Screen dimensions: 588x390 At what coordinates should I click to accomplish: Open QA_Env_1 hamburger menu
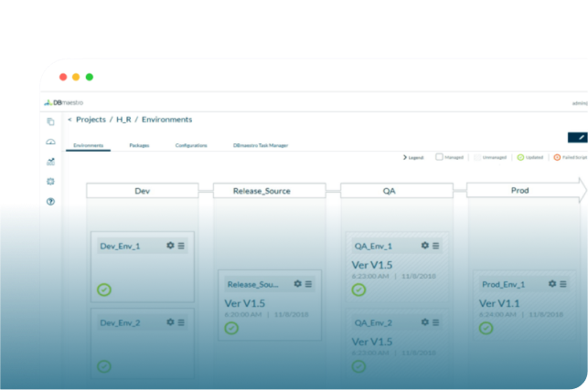coord(436,246)
